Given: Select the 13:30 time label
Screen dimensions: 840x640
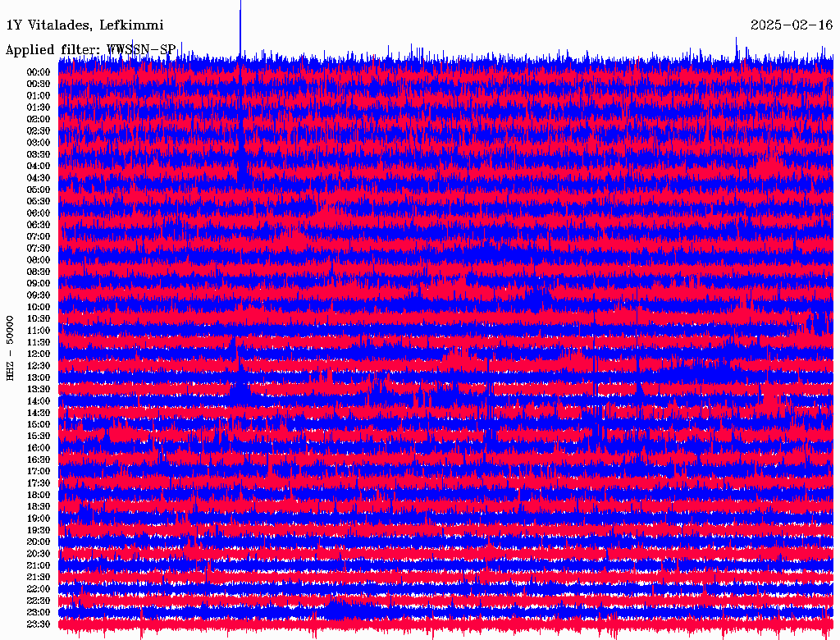Looking at the screenshot, I should [x=39, y=389].
